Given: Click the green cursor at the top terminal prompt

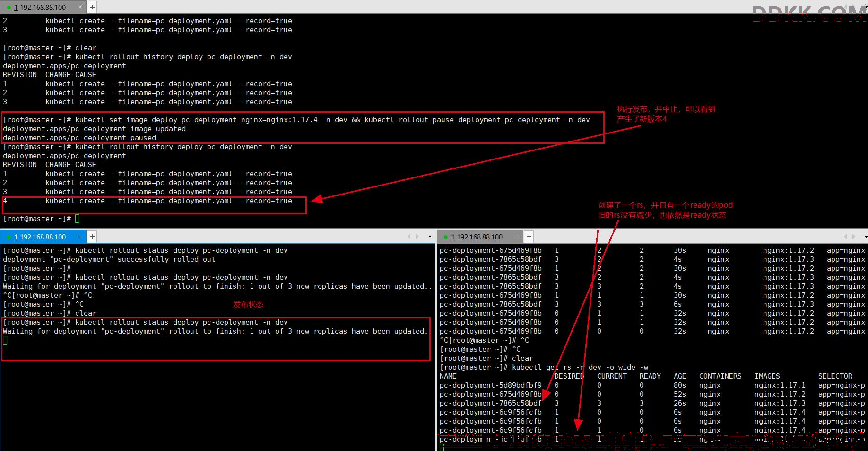Looking at the screenshot, I should 77,219.
